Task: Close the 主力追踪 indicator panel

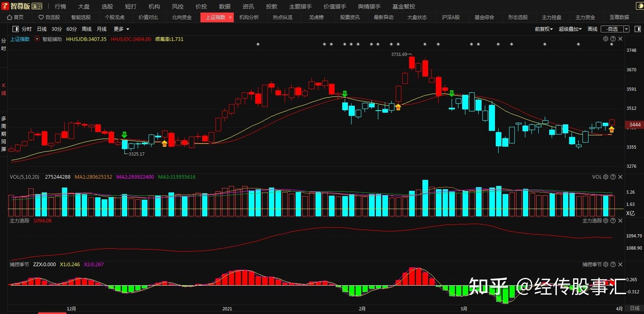Action: pos(620,221)
